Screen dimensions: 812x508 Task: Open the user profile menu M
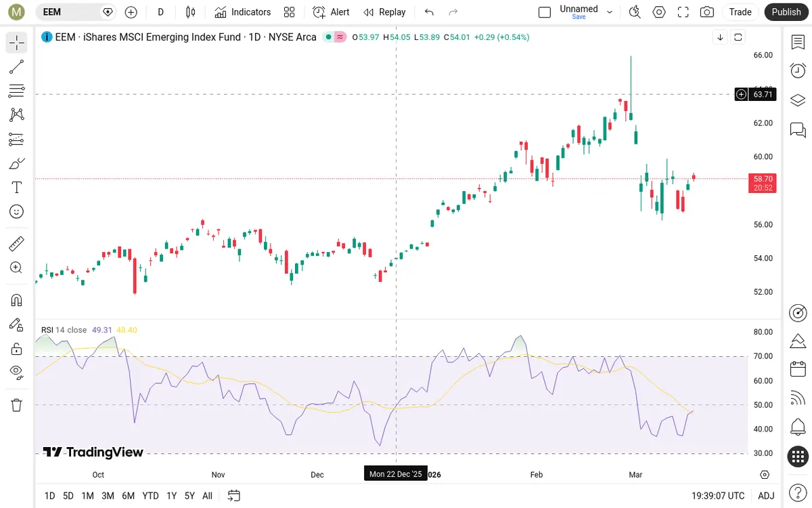tap(16, 12)
